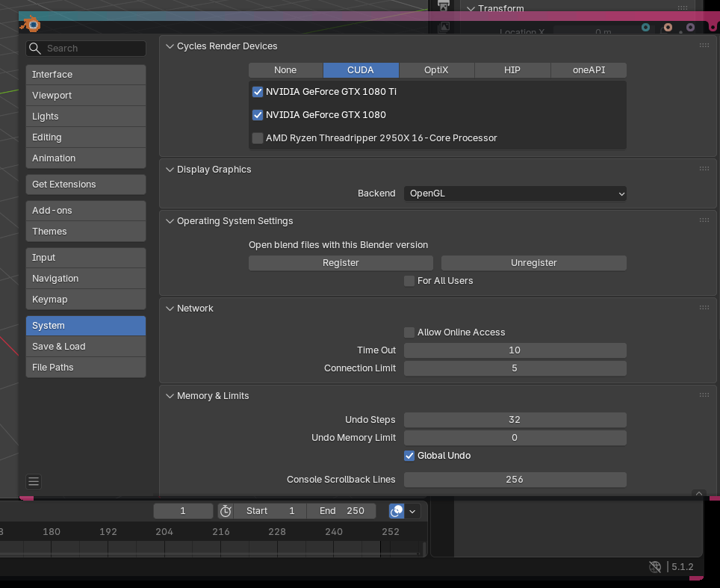Open the Save & Load section
720x588 pixels.
coord(86,347)
